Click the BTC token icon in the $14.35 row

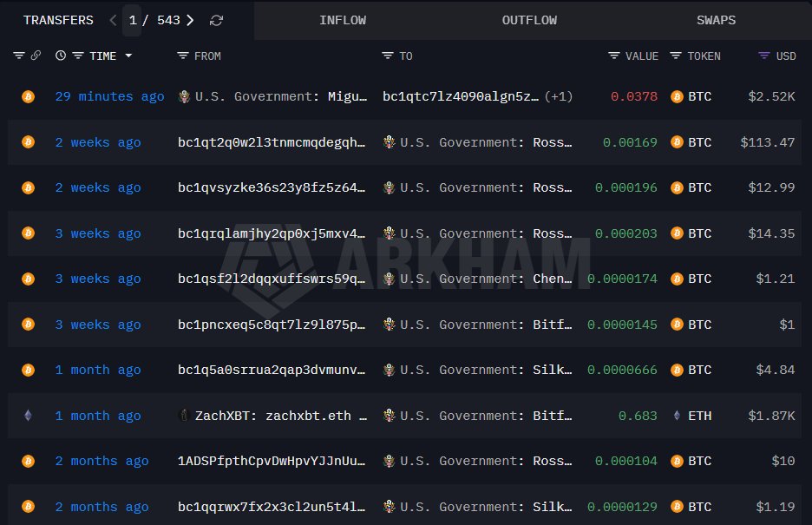(x=677, y=233)
